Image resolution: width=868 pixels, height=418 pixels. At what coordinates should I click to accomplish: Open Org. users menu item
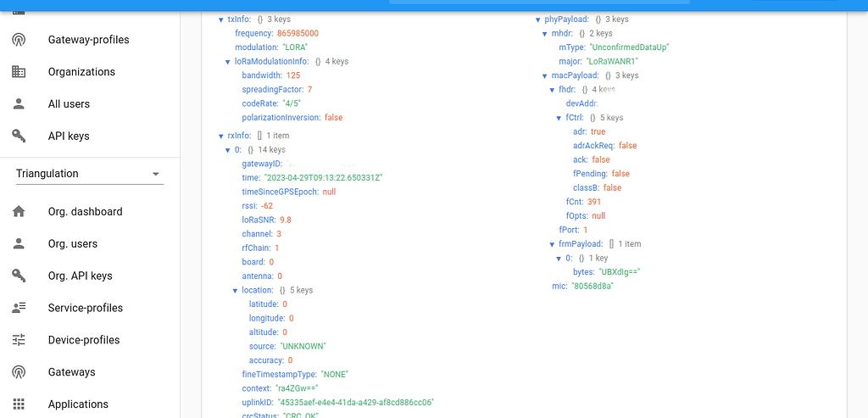(x=72, y=244)
